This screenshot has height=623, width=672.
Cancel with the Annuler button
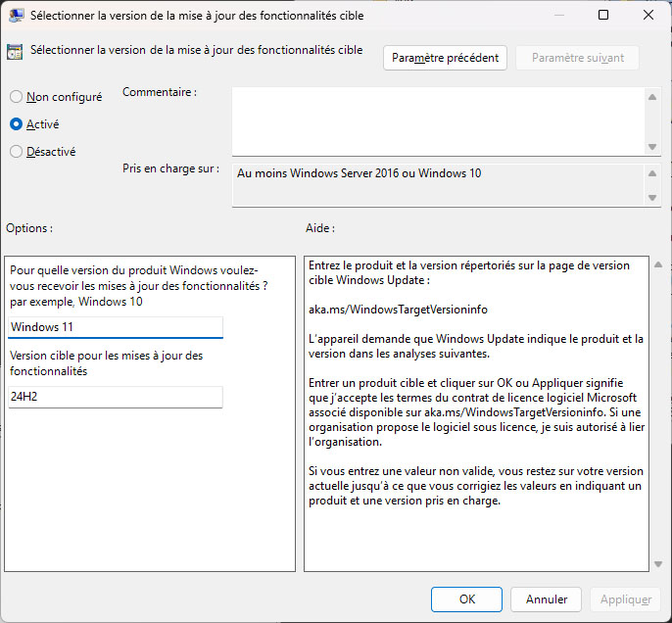546,599
